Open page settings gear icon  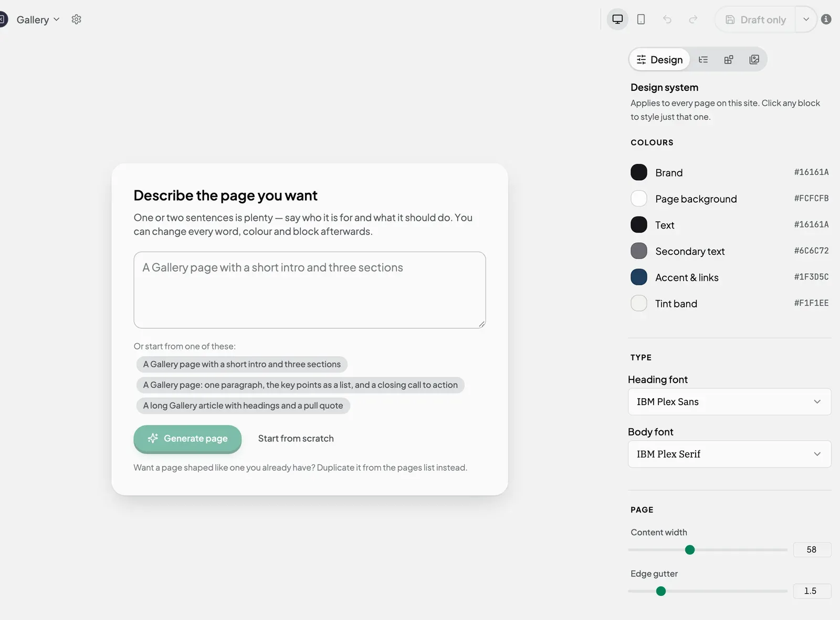point(76,19)
